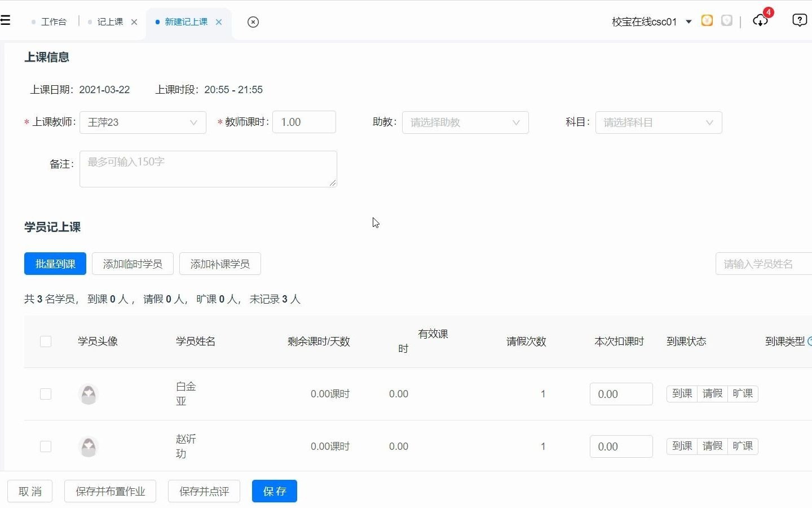Open the 科目 subject dropdown

click(659, 122)
